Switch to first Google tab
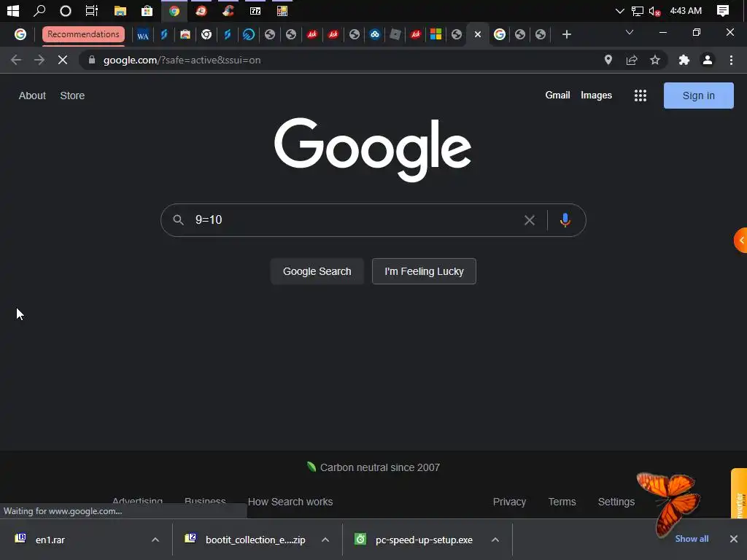This screenshot has width=747, height=560. tap(20, 34)
